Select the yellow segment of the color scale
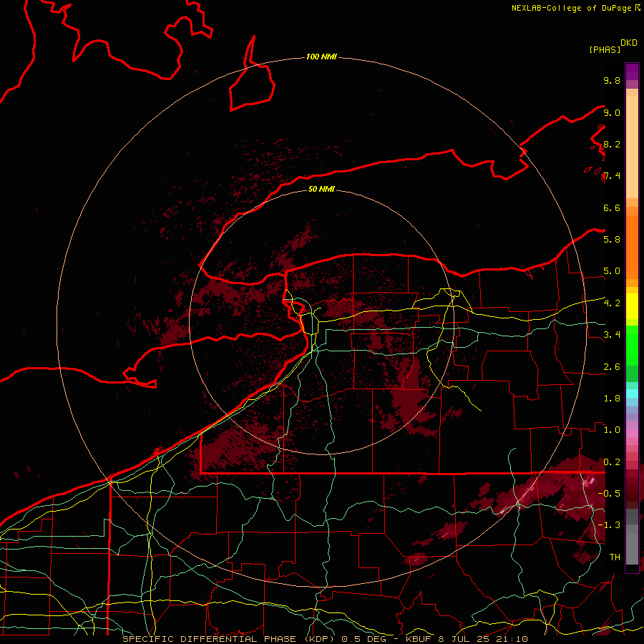 click(632, 306)
